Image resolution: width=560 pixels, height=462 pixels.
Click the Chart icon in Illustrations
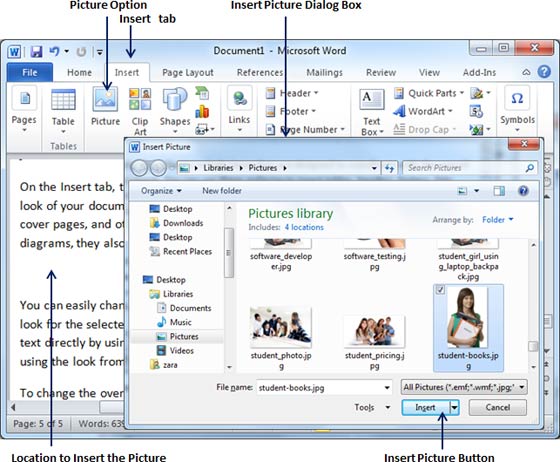(x=202, y=111)
